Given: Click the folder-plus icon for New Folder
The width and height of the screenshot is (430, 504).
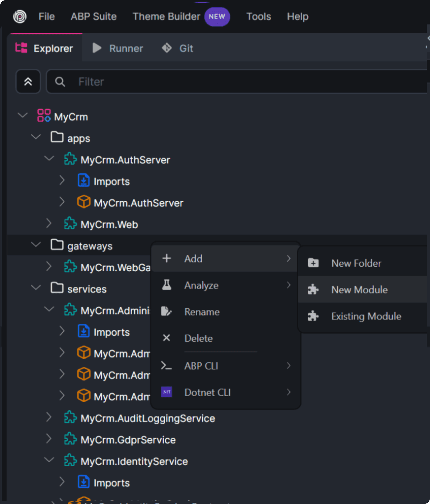Looking at the screenshot, I should coord(313,263).
